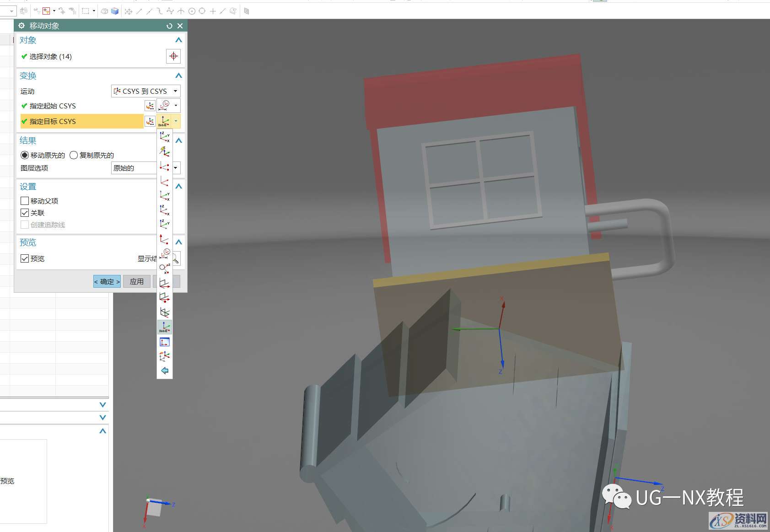Viewport: 770px width, 532px height.
Task: Collapse the Transform section (变换)
Action: point(178,75)
